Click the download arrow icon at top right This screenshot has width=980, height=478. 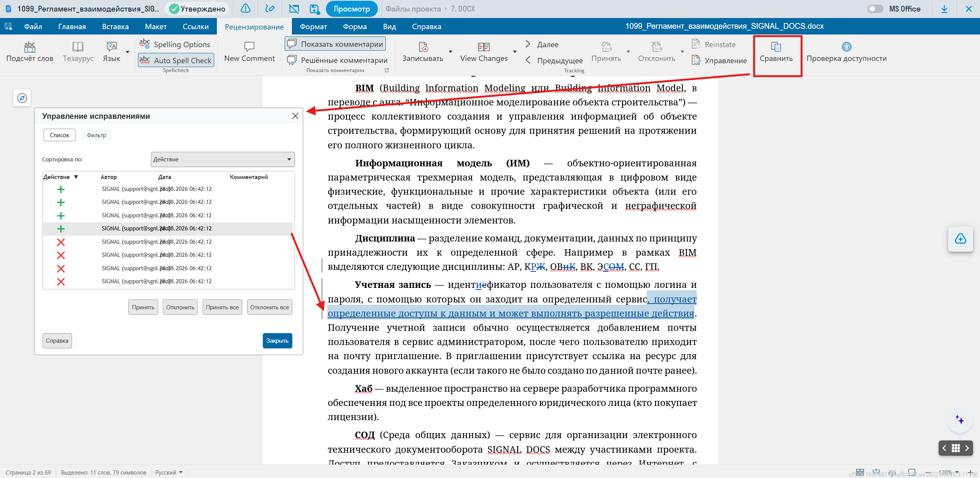tap(944, 8)
